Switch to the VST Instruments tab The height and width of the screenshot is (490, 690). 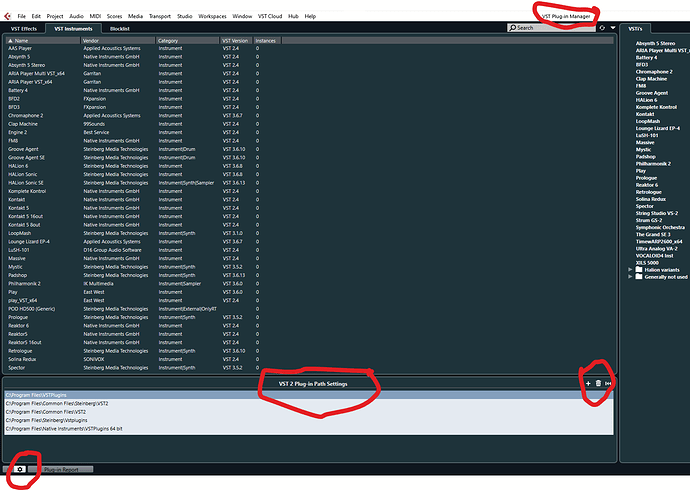click(73, 29)
